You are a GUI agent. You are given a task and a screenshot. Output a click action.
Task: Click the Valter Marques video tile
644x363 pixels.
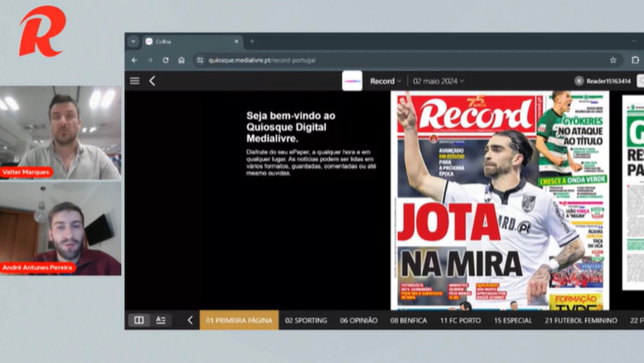click(x=60, y=133)
